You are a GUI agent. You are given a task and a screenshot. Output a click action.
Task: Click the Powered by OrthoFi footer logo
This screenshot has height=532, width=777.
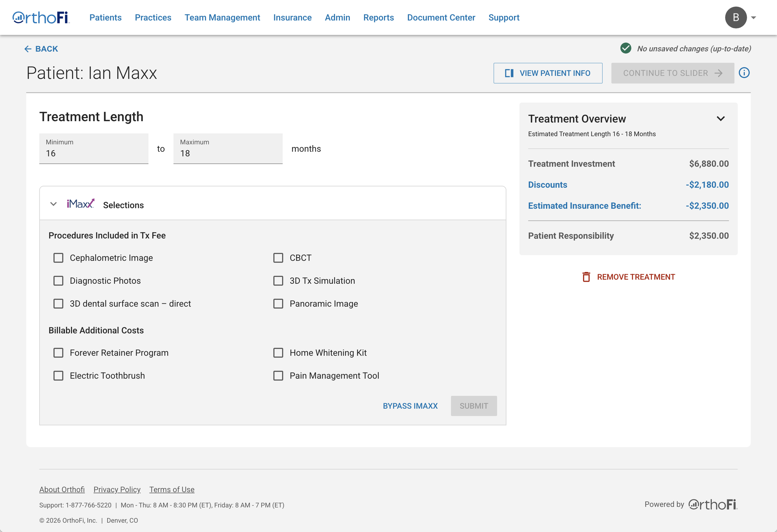click(x=712, y=504)
